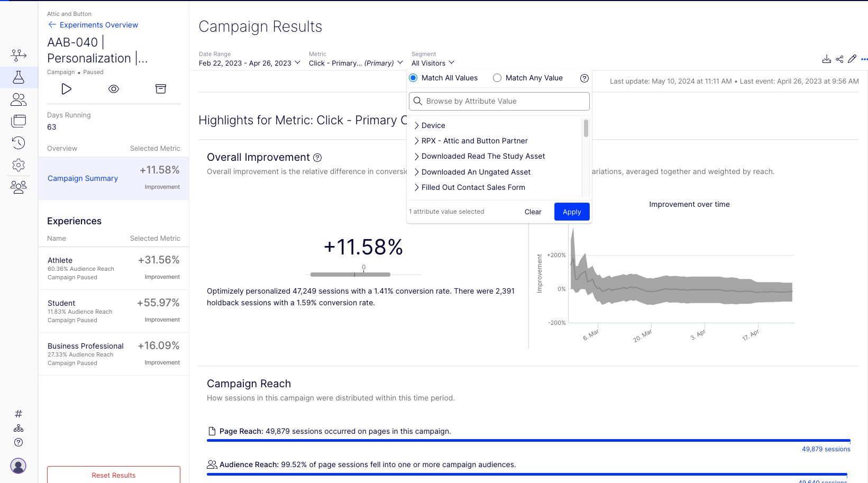Start the campaign with the play icon
The height and width of the screenshot is (483, 868).
click(x=67, y=89)
